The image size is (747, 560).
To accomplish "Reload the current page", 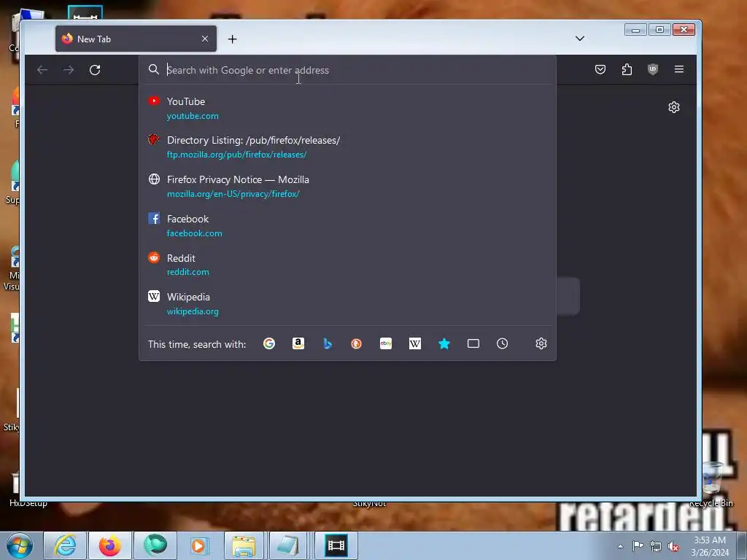I will (x=95, y=70).
